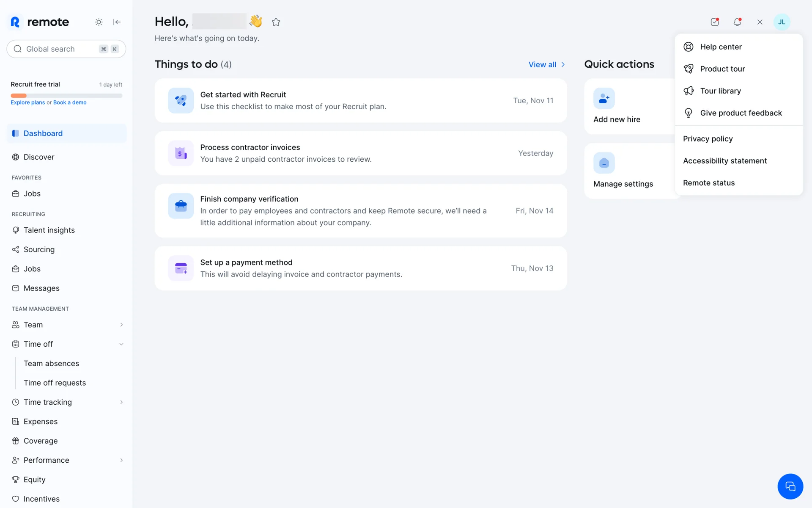This screenshot has width=812, height=508.
Task: Open the tasks checklist icon in the header
Action: [715, 22]
